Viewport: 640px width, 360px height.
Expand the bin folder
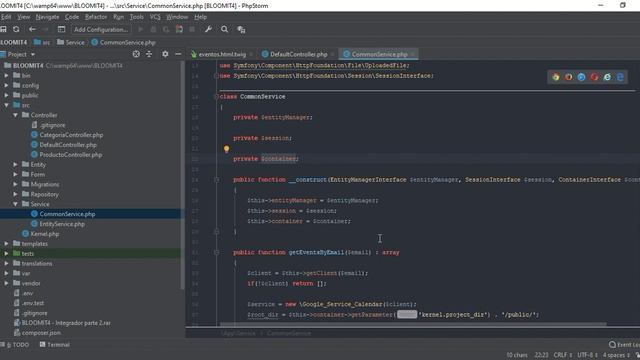pyautogui.click(x=7, y=76)
